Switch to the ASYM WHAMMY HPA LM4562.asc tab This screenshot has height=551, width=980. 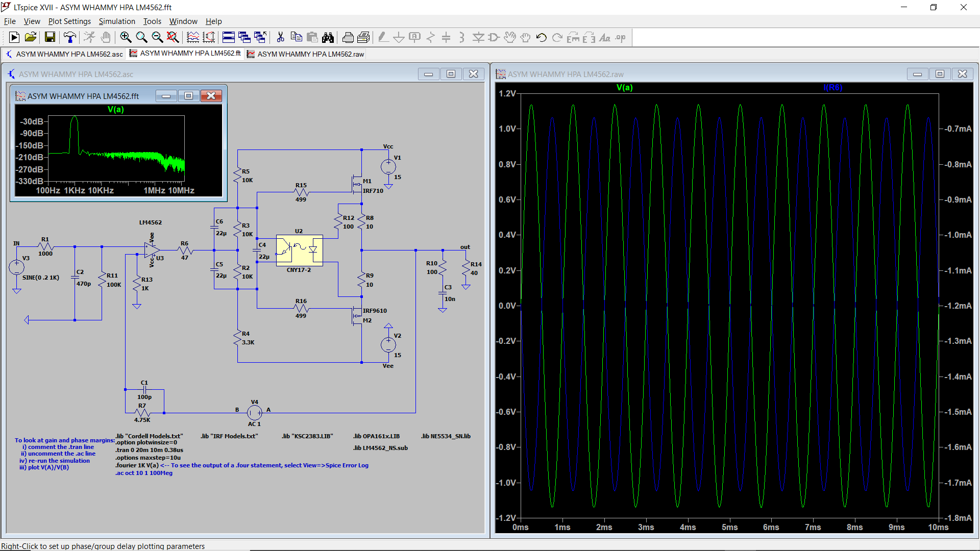click(x=64, y=54)
